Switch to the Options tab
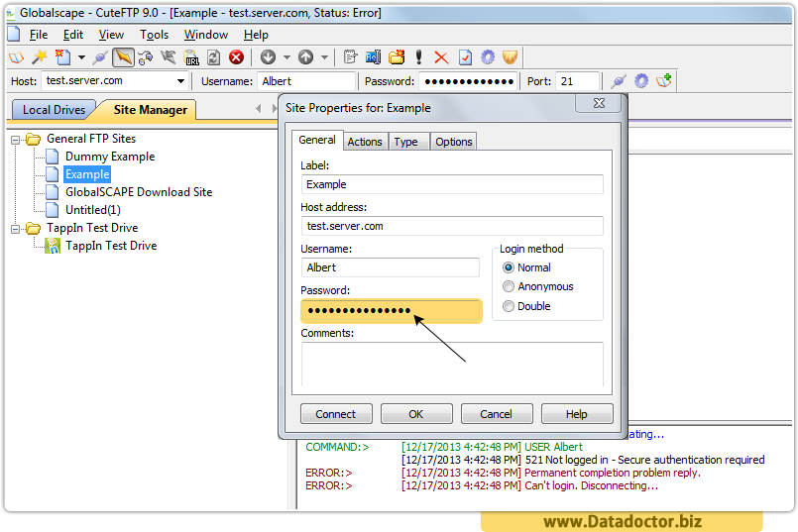This screenshot has width=798, height=532. [453, 142]
